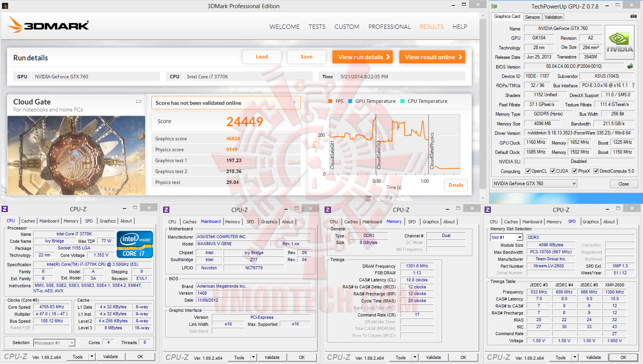The width and height of the screenshot is (643, 364).
Task: Click the BIOS save icon beside BIOS Version
Action: [x=630, y=66]
